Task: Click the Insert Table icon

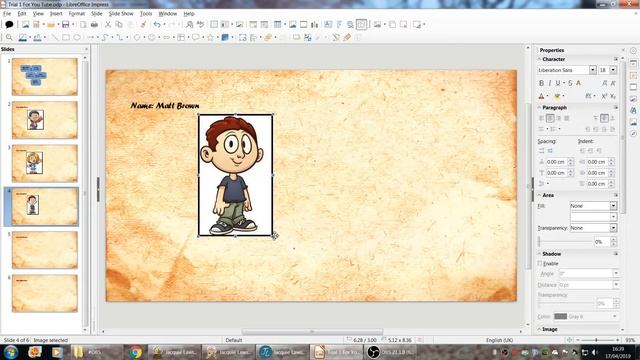Action: pos(278,25)
